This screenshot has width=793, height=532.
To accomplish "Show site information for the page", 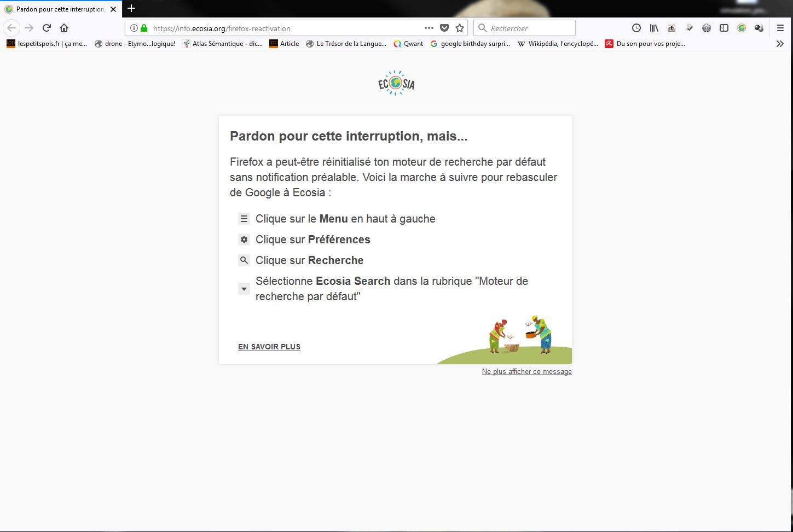I will tap(134, 28).
